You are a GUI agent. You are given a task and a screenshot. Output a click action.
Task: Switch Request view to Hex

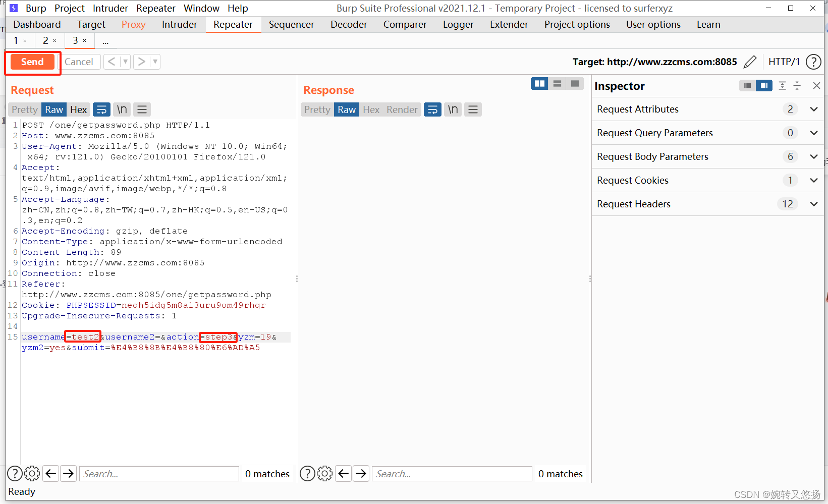click(x=79, y=109)
